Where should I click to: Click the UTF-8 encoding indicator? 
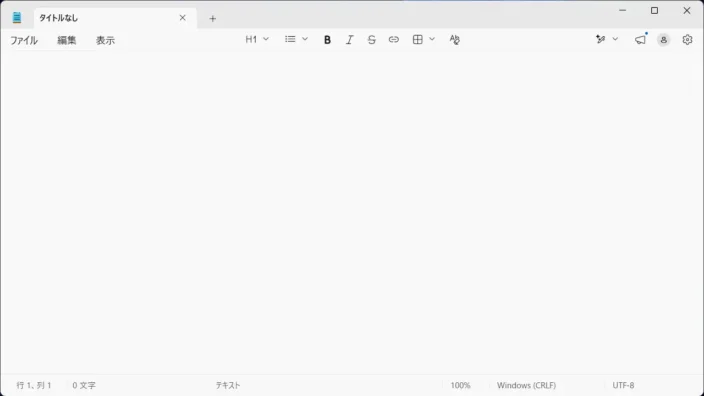pos(623,385)
